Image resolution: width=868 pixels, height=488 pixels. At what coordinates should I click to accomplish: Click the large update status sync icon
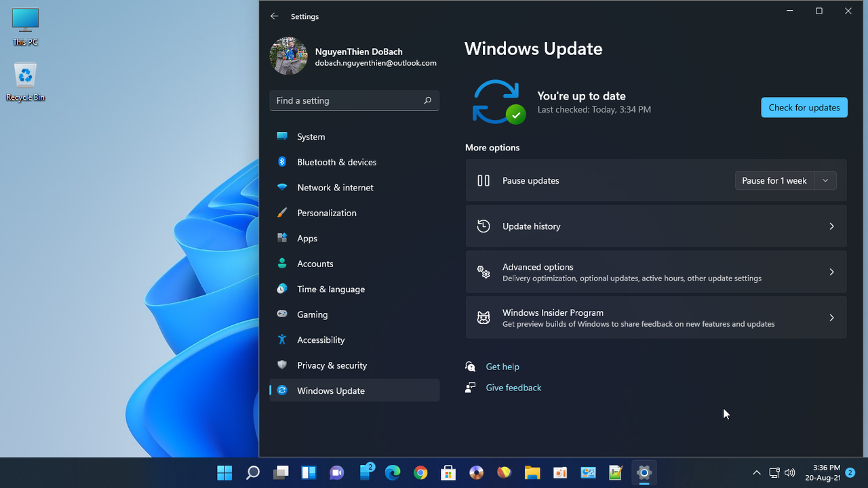[498, 102]
